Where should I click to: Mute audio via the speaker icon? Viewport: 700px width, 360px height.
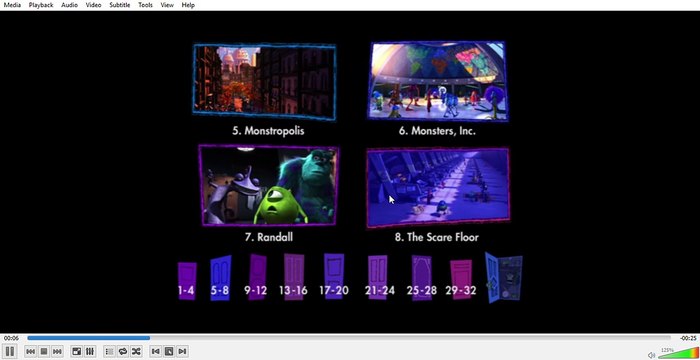651,355
